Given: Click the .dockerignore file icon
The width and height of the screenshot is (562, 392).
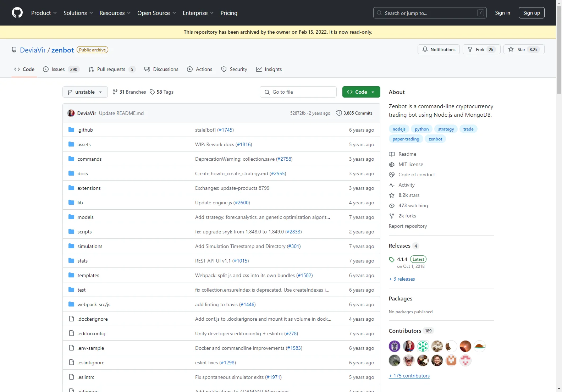Looking at the screenshot, I should click(x=71, y=319).
